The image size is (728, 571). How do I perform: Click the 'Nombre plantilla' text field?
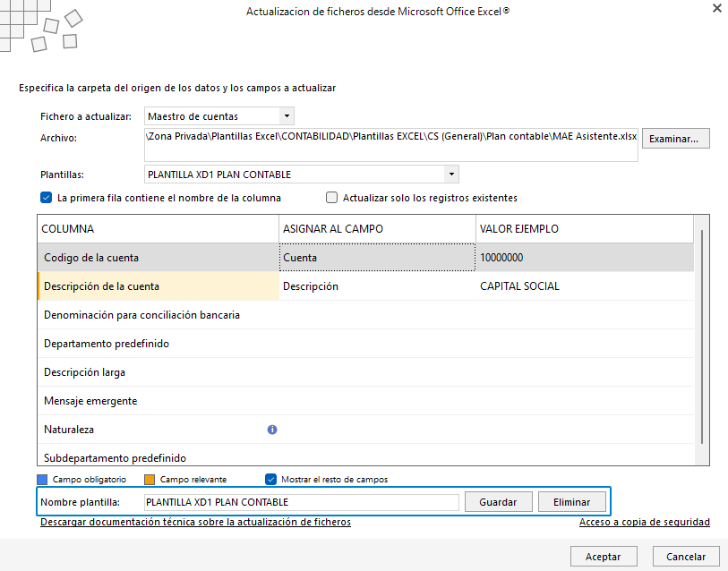(x=302, y=502)
